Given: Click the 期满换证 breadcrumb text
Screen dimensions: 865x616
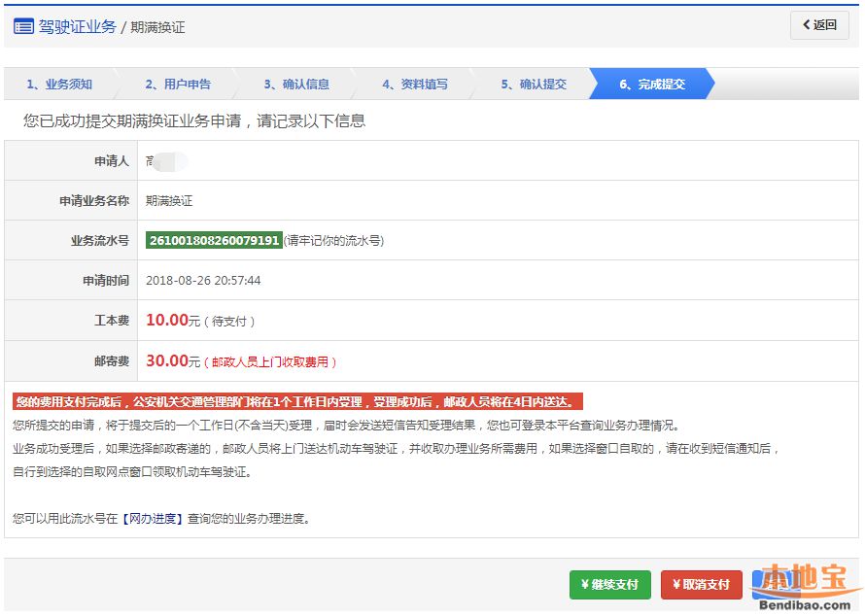Looking at the screenshot, I should (x=158, y=27).
